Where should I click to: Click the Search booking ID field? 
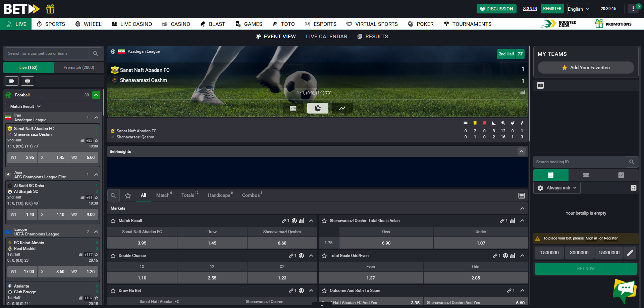click(579, 162)
